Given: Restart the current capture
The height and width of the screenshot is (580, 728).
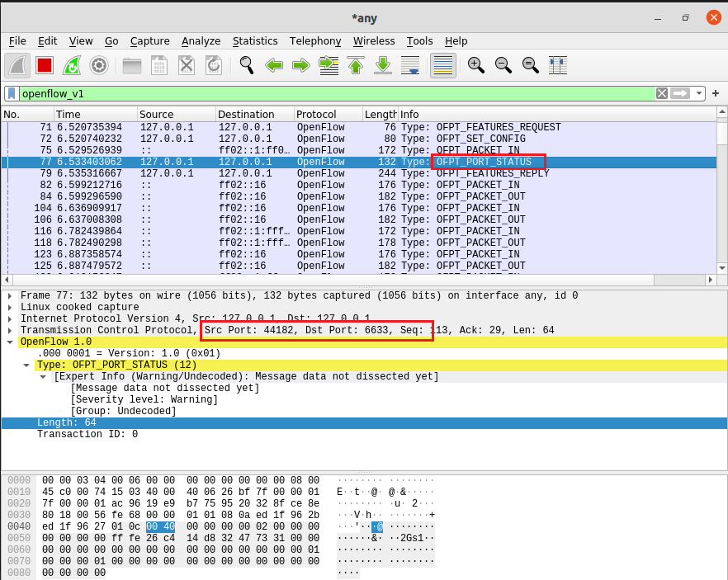Looking at the screenshot, I should tap(72, 65).
